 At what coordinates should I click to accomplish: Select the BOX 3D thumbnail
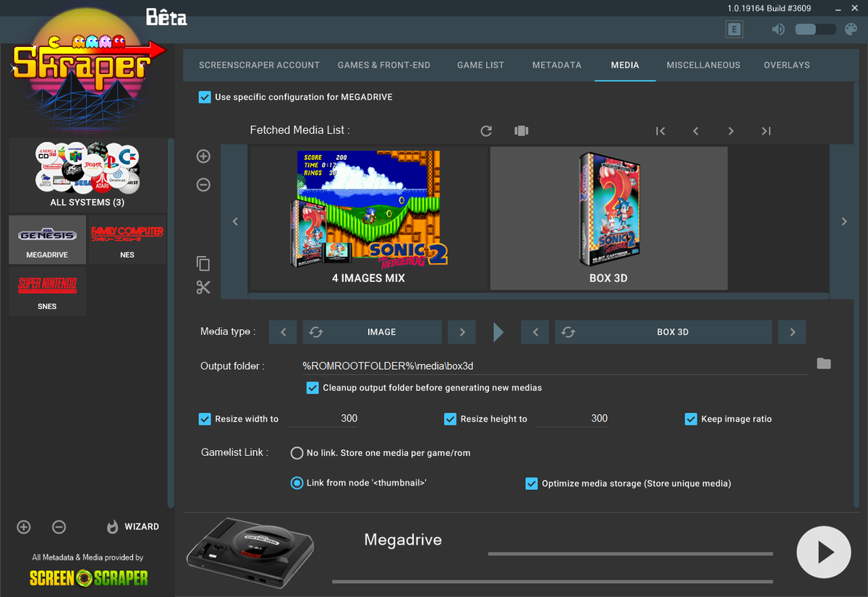(608, 218)
